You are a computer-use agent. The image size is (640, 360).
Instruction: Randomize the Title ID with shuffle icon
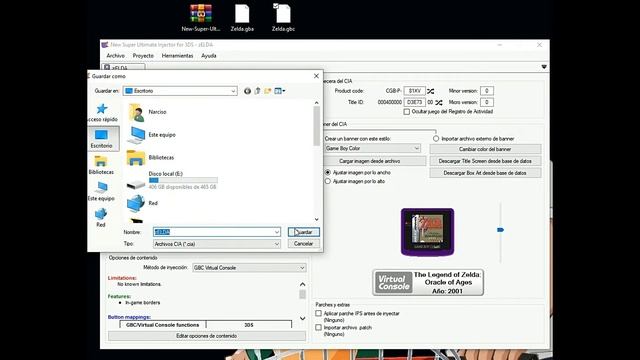click(x=439, y=102)
